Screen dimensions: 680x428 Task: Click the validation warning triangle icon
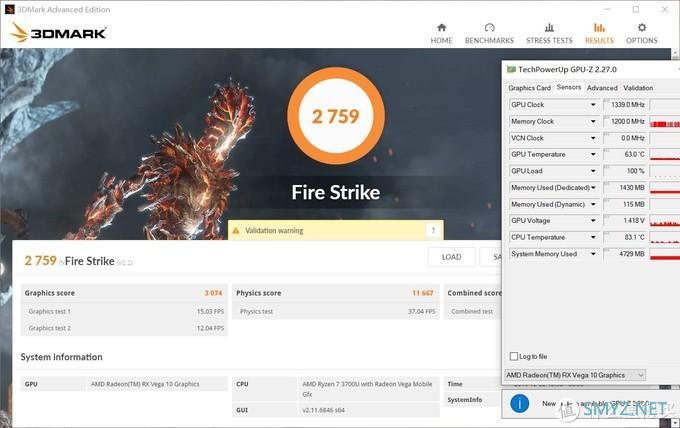tap(237, 231)
